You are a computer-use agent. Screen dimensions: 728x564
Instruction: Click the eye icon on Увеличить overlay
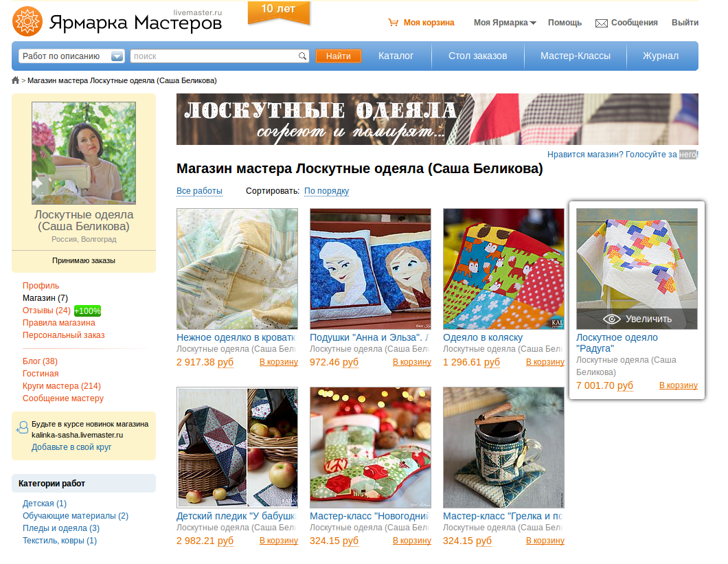tap(612, 319)
